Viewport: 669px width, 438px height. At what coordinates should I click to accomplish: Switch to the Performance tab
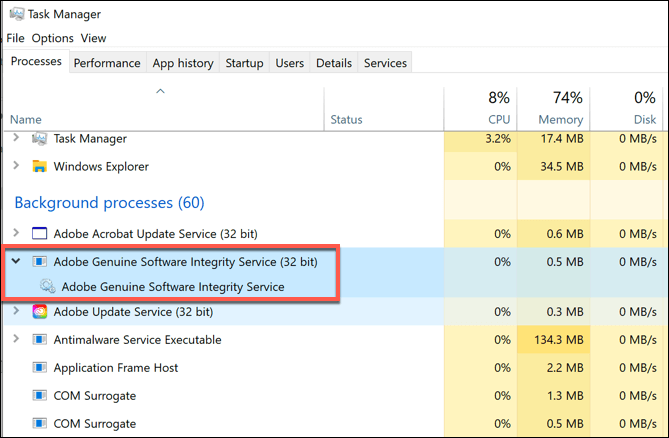[107, 63]
